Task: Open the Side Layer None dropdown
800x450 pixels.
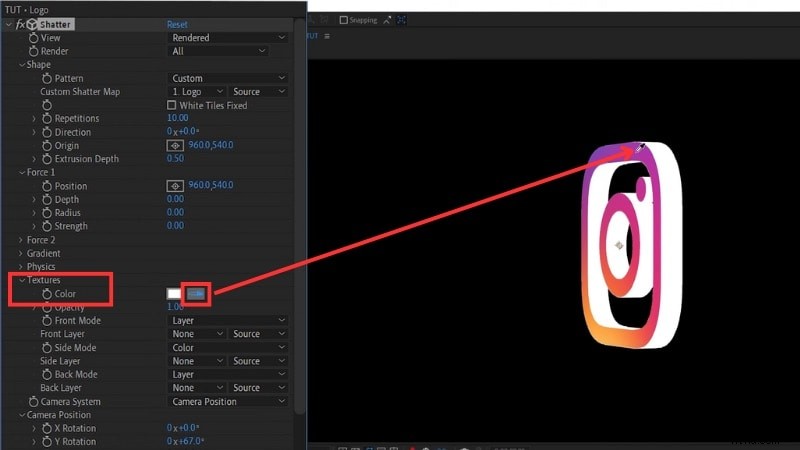Action: pyautogui.click(x=197, y=361)
